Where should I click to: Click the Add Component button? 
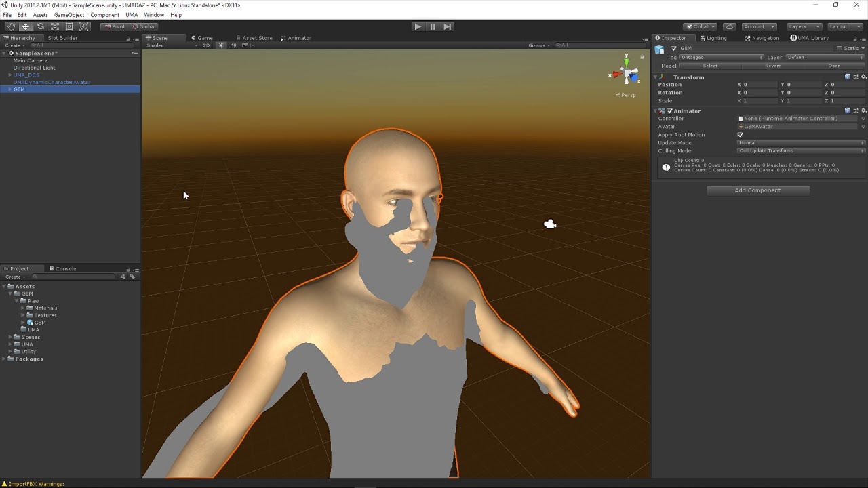point(757,190)
